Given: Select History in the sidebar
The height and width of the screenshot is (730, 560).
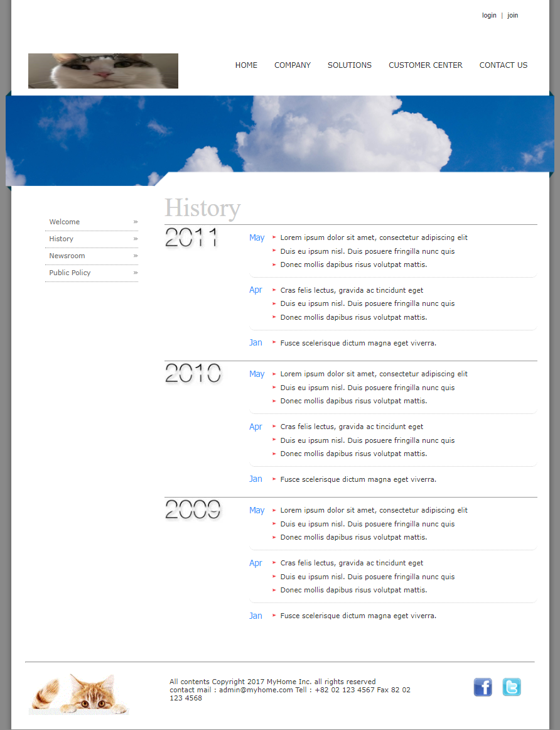Looking at the screenshot, I should (x=62, y=239).
